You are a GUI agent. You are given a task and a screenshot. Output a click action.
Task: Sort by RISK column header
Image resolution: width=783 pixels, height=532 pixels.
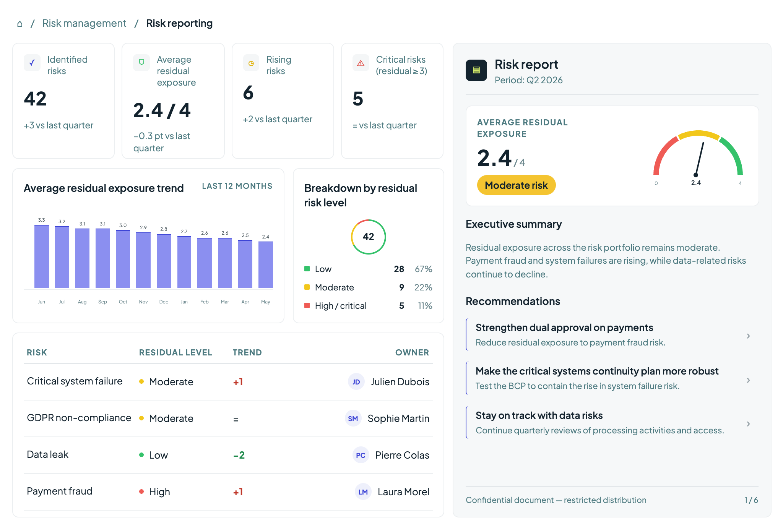(37, 352)
